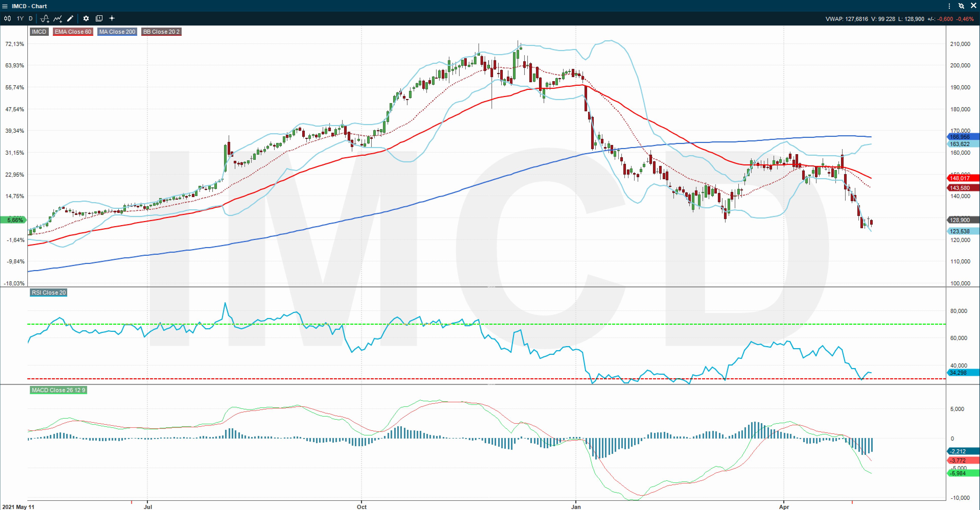Click the Apr date axis label

[x=784, y=507]
